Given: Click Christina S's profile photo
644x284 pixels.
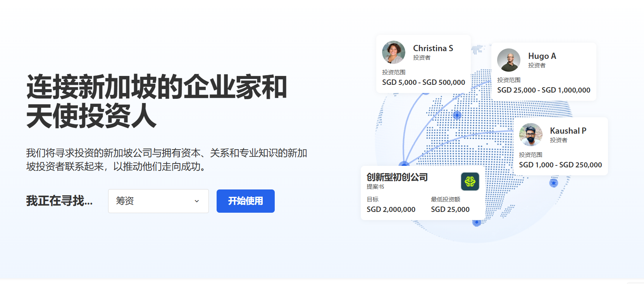Looking at the screenshot, I should (x=393, y=52).
